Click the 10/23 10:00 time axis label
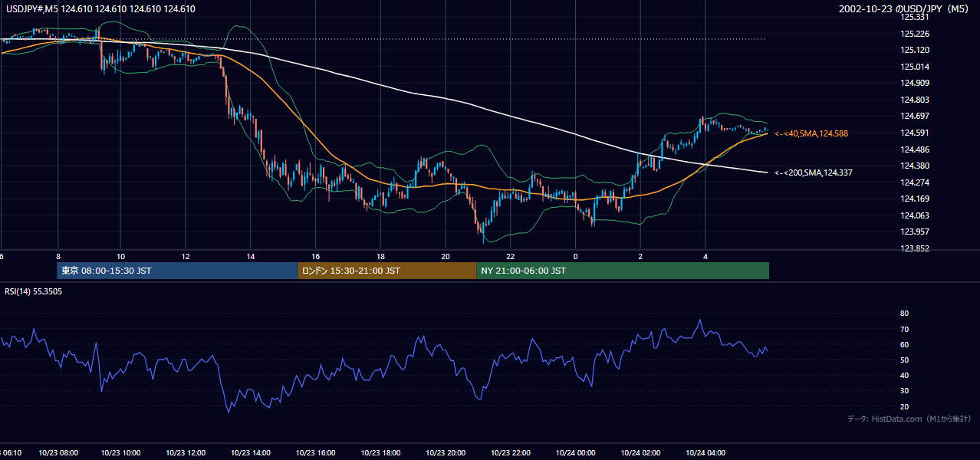Image resolution: width=980 pixels, height=460 pixels. (x=122, y=453)
